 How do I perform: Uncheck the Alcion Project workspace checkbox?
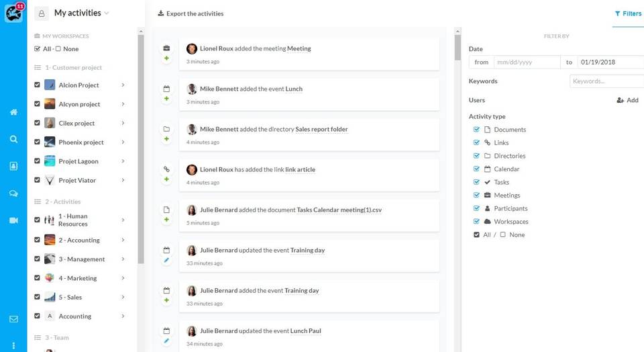[37, 85]
